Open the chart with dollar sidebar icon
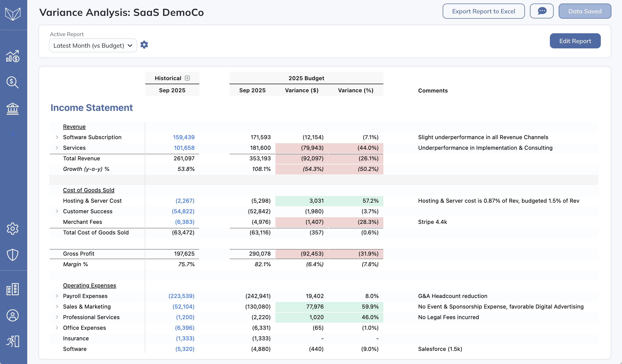The image size is (622, 364). click(x=13, y=56)
